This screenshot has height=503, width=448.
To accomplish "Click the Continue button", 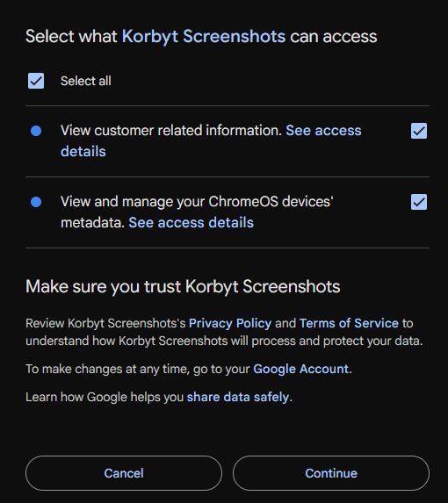I will click(331, 473).
